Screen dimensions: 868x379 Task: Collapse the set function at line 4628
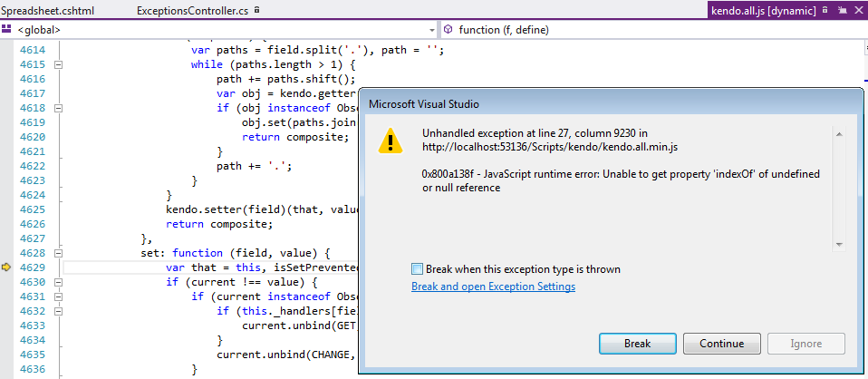[x=58, y=253]
